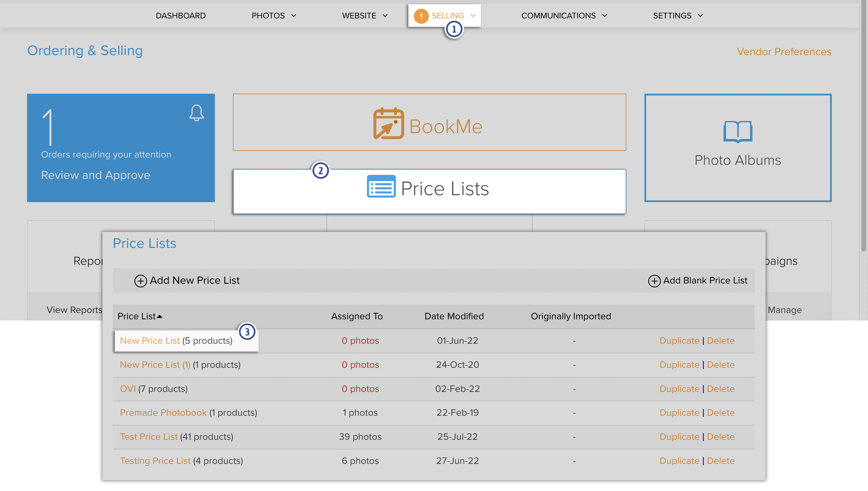This screenshot has height=491, width=868.
Task: Open the SELLING menu
Action: [447, 15]
